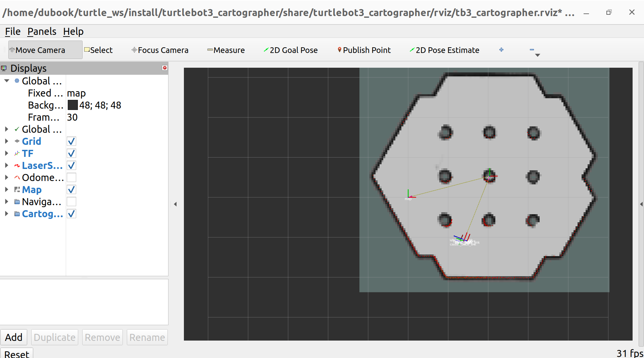644x358 pixels.
Task: Click the red Publish Point pin icon
Action: click(340, 50)
